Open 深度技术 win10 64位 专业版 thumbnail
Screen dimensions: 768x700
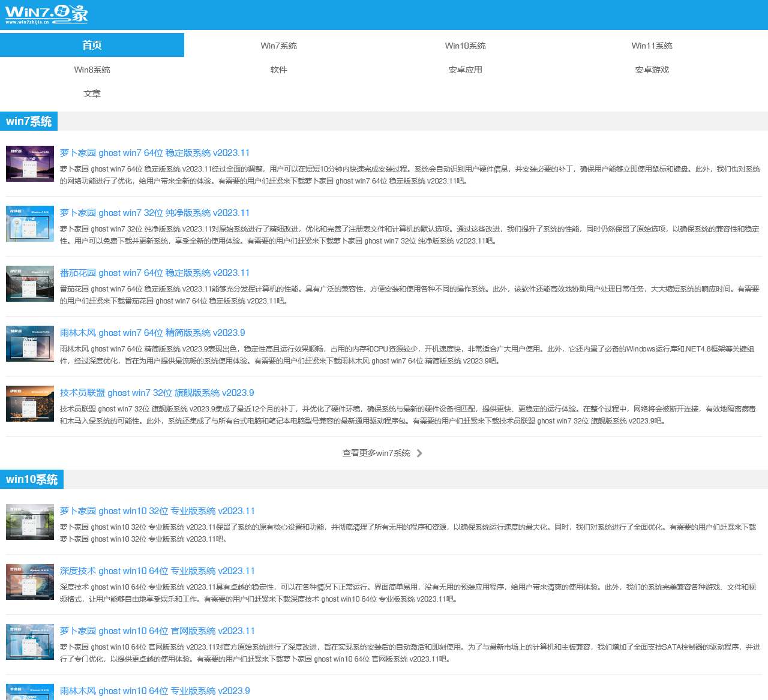pos(30,582)
